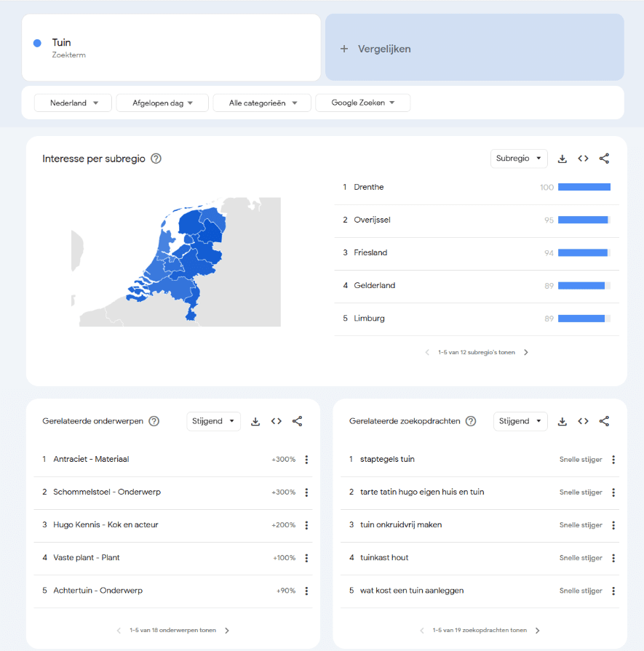Select Friesland in the subregio list
This screenshot has width=644, height=651.
coord(477,253)
